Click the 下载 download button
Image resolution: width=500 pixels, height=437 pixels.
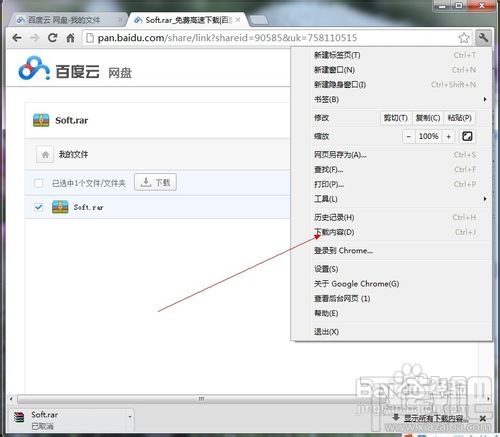(x=155, y=182)
